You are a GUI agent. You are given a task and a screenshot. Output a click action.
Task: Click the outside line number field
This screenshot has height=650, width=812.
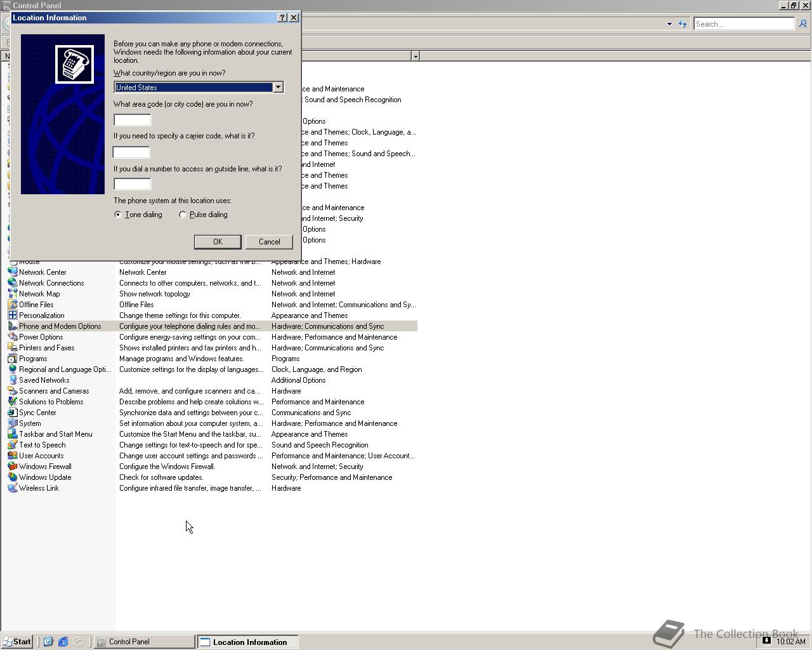[x=133, y=184]
